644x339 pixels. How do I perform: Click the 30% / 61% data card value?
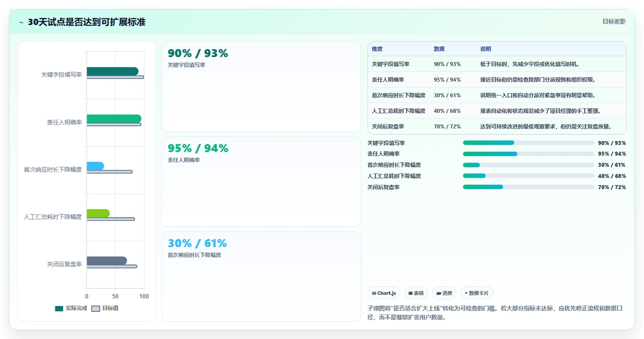coord(197,244)
